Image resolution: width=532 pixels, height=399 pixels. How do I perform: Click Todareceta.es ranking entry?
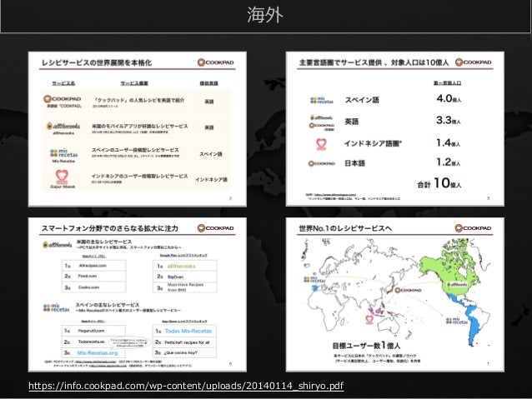pos(91,342)
